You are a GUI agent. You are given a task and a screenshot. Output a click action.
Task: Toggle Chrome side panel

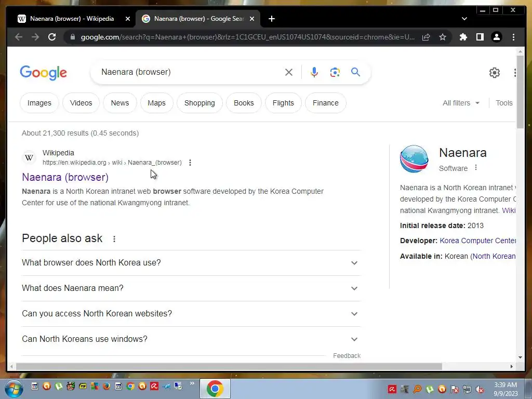480,37
